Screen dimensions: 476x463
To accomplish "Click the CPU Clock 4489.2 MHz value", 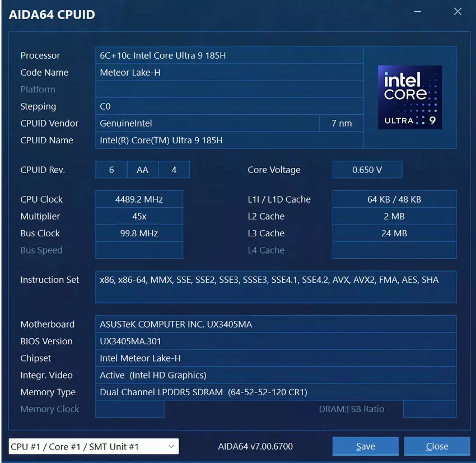I will (139, 199).
